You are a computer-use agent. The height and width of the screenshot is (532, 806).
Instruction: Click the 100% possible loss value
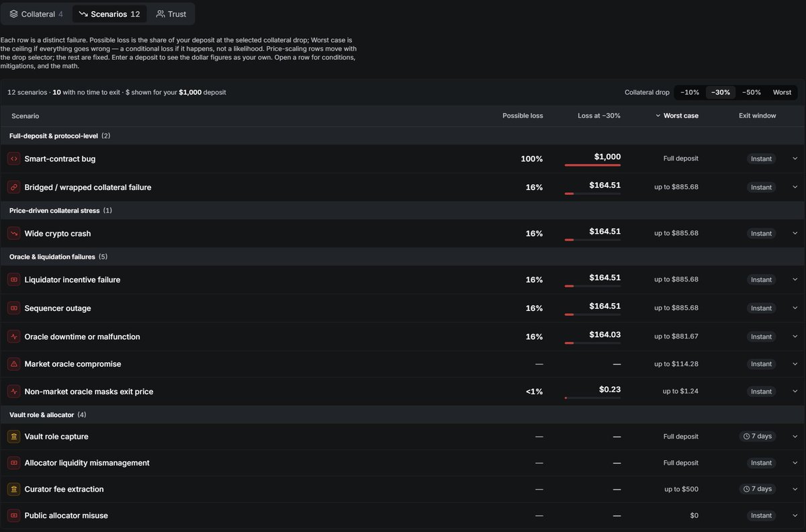pos(532,159)
